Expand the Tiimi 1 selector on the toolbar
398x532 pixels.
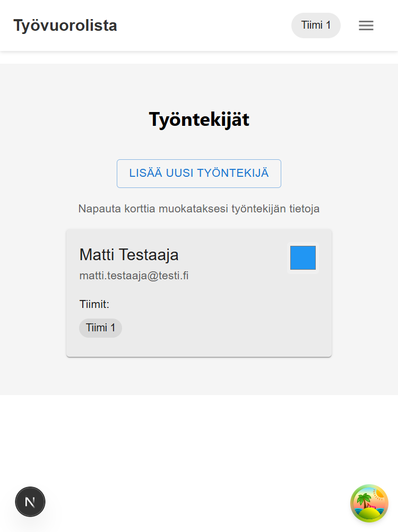(316, 25)
